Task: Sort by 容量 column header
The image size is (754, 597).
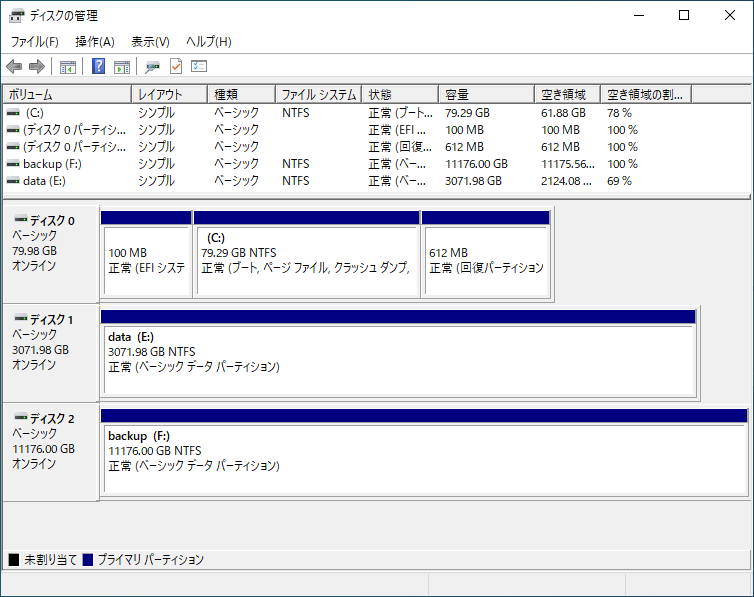Action: click(x=487, y=94)
